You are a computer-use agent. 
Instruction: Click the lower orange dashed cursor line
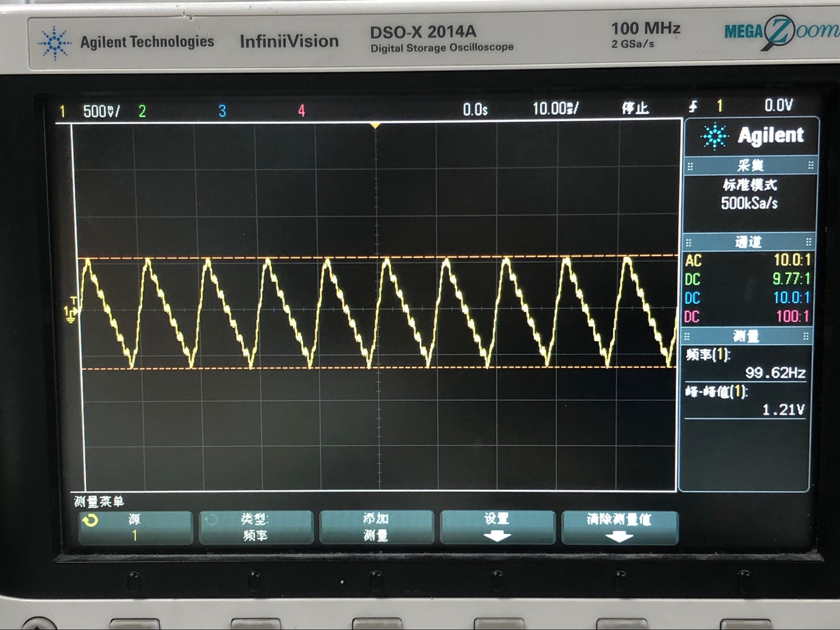(x=379, y=368)
